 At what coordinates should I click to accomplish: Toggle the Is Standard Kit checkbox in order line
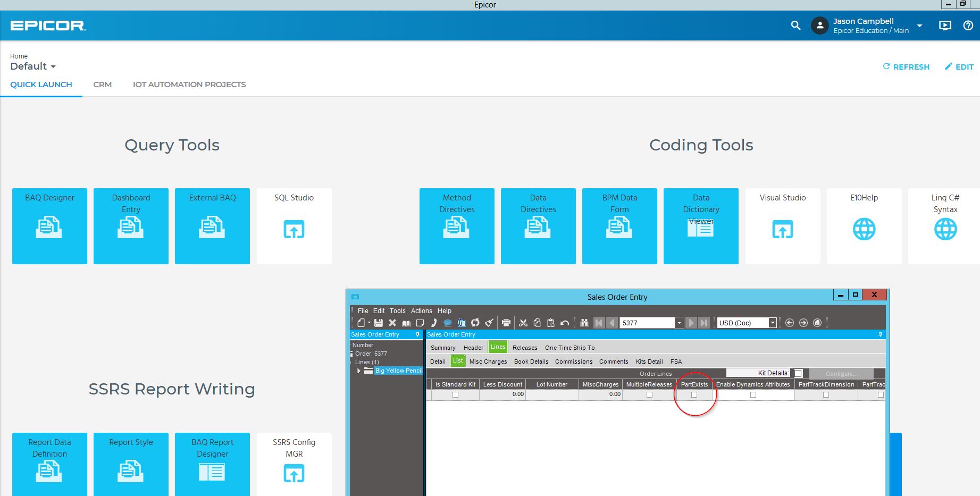click(455, 394)
